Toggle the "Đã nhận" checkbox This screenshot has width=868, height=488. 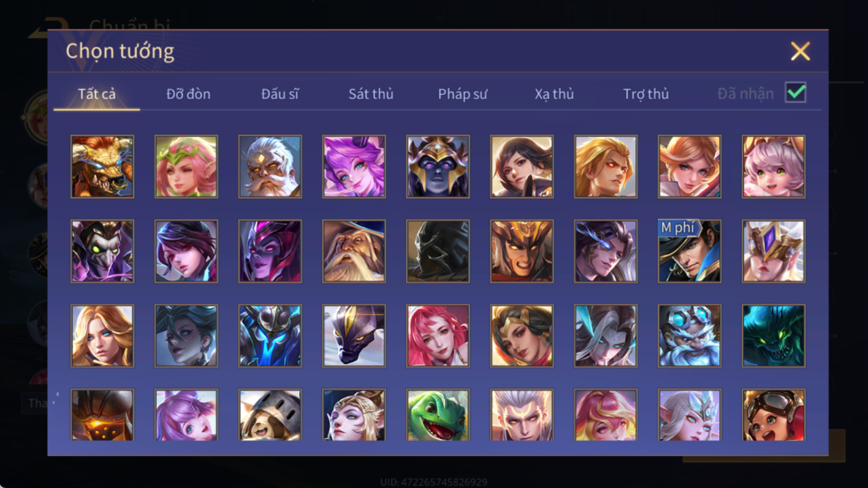tap(796, 93)
